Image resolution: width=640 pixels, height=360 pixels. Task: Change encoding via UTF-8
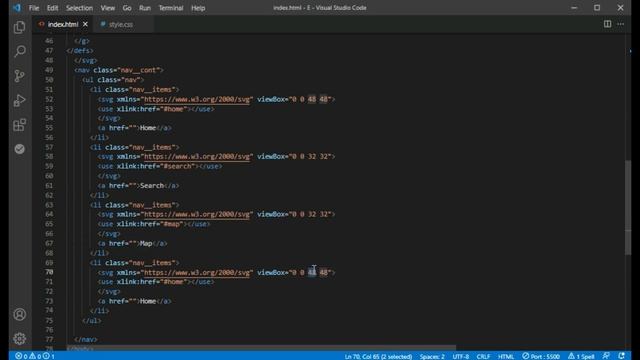click(460, 356)
